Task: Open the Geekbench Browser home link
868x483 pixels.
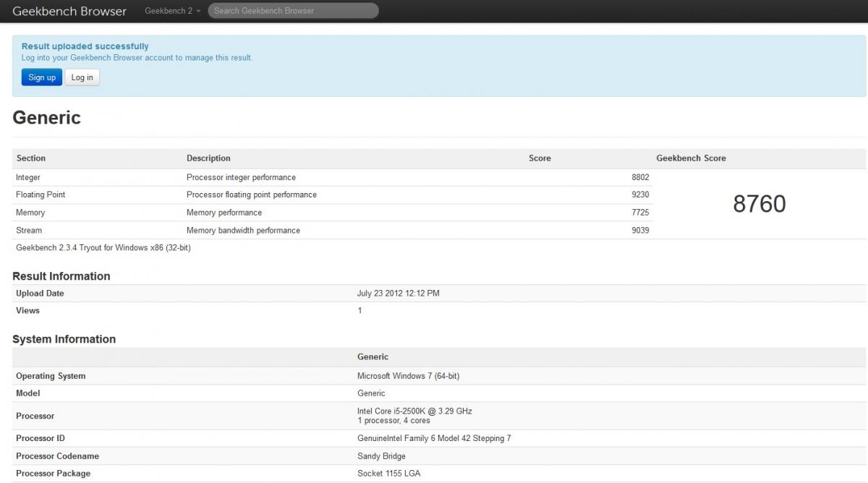Action: (69, 11)
